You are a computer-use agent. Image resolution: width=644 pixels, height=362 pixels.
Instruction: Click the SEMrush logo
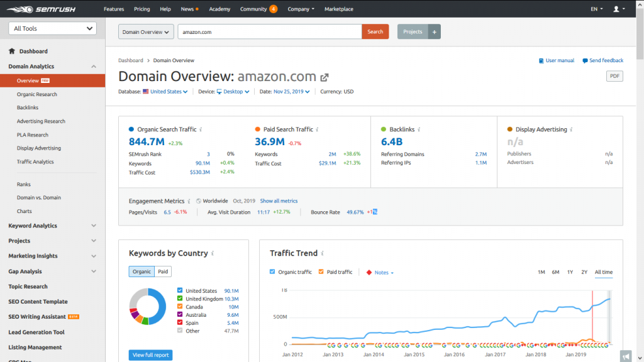click(41, 9)
